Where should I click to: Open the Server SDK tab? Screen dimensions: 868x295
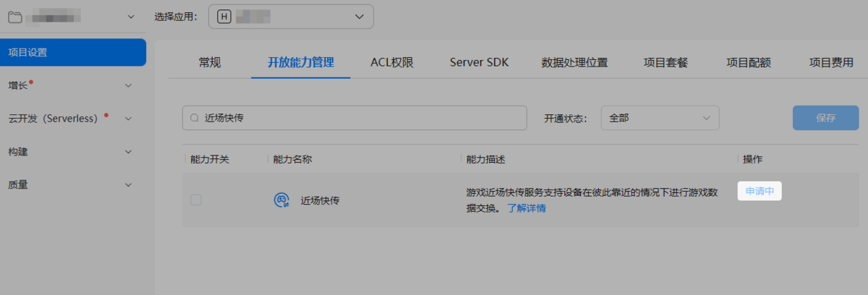pos(479,62)
